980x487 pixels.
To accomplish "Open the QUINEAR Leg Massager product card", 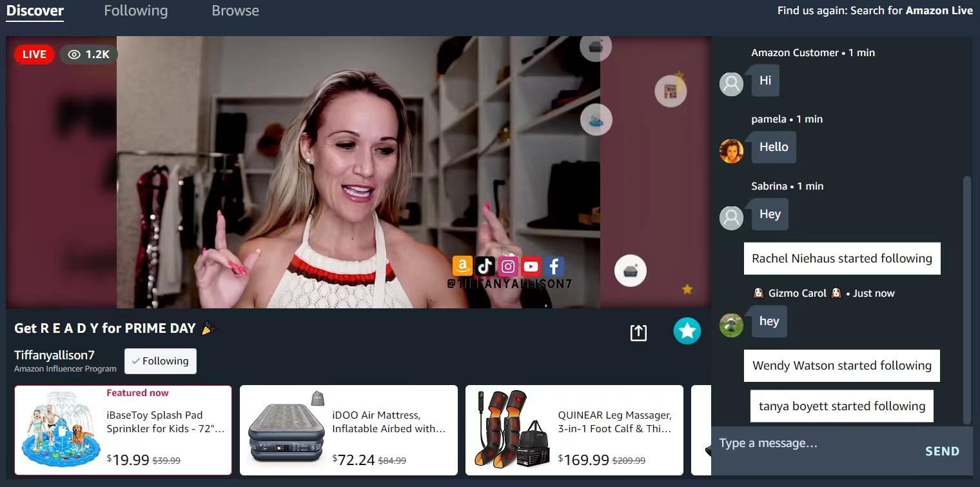I will coord(574,430).
